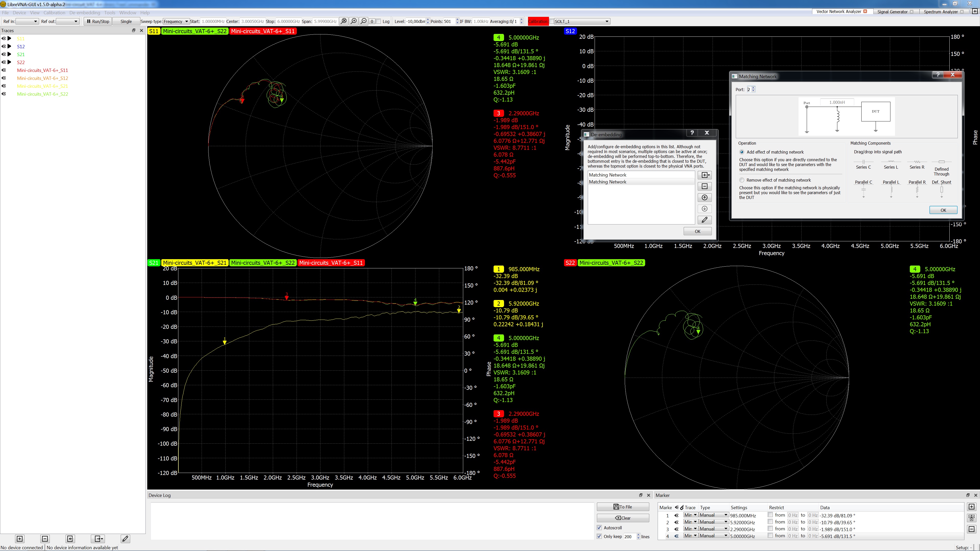Image resolution: width=980 pixels, height=551 pixels.
Task: Remove the de-embedding option with the minus button
Action: [x=704, y=186]
